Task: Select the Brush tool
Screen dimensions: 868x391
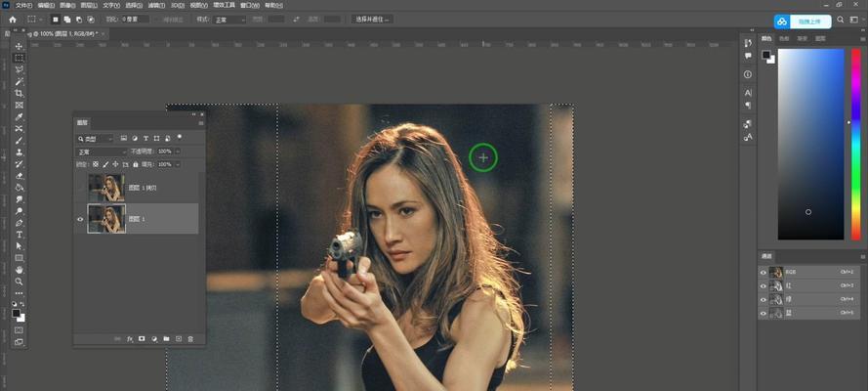Action: [x=19, y=140]
